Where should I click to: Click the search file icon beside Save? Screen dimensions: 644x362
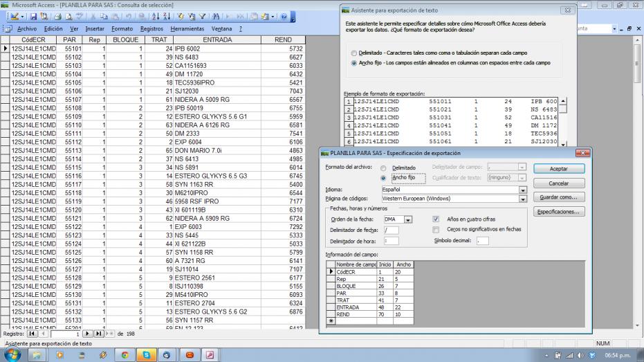point(44,17)
